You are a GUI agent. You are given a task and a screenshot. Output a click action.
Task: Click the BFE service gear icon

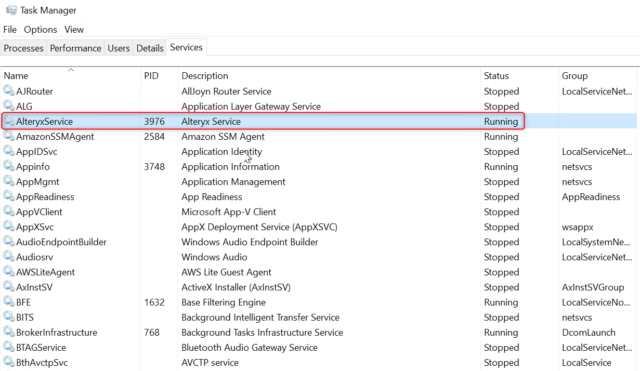tap(9, 302)
